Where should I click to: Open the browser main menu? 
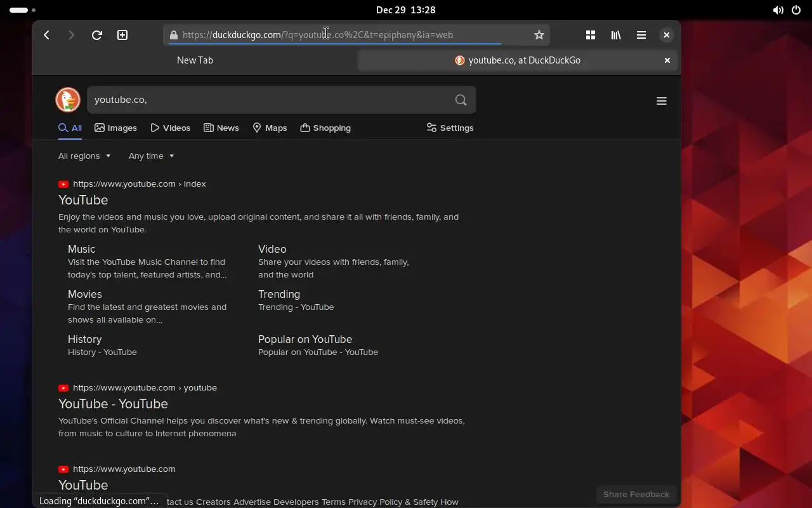tap(641, 35)
